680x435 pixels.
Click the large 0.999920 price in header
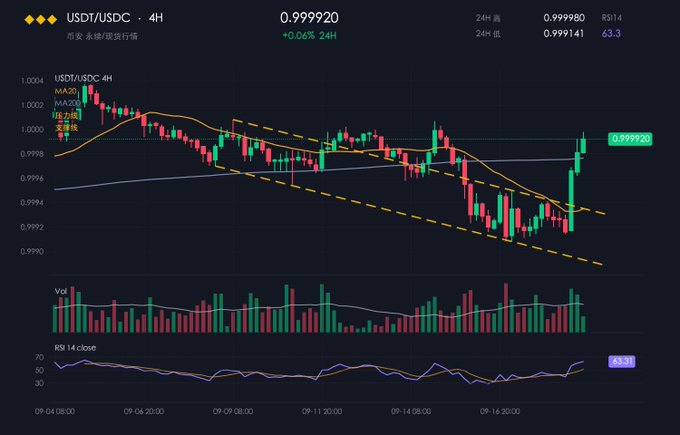click(x=309, y=18)
